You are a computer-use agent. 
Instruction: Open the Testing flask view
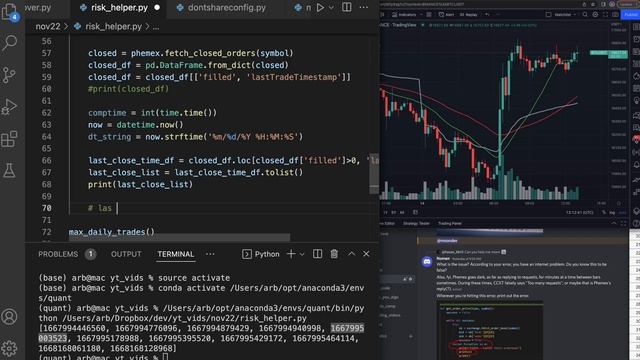9,171
